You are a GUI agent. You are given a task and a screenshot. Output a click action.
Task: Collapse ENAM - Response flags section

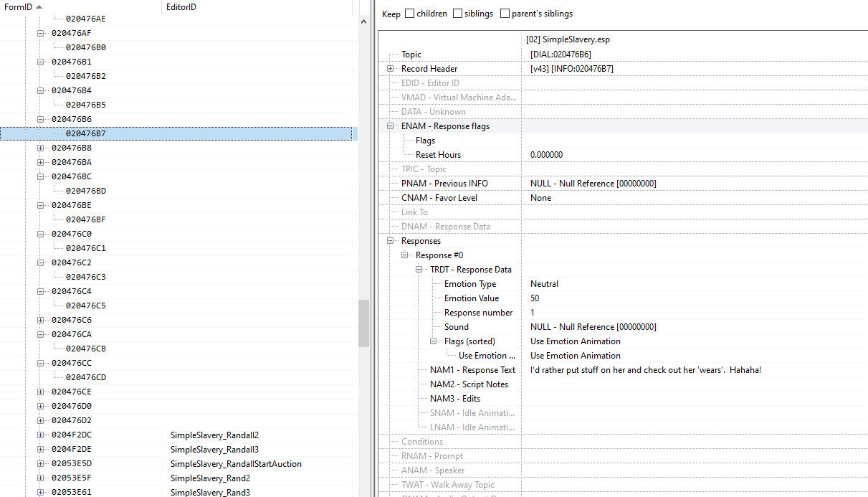[391, 126]
